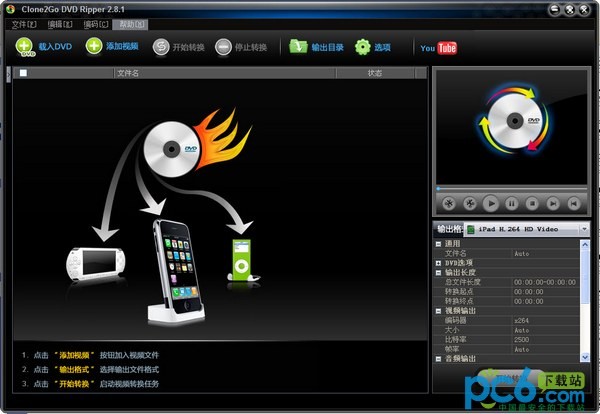The height and width of the screenshot is (414, 600).
Task: Click the properties panel scrollbar thumb
Action: click(x=585, y=276)
